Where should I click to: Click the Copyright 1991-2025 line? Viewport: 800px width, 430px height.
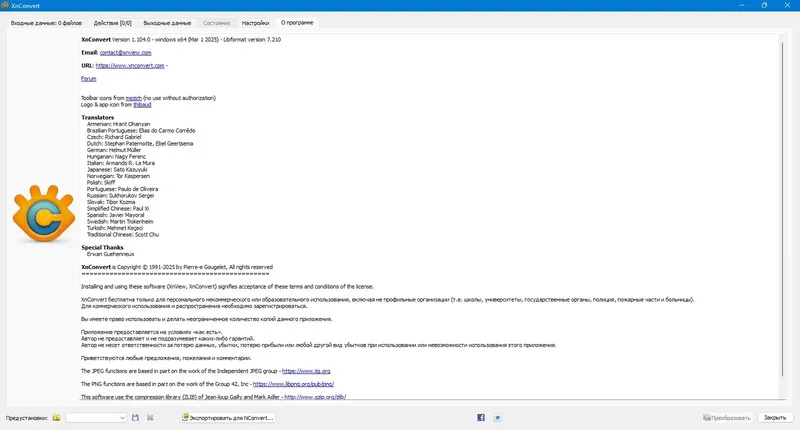click(177, 267)
